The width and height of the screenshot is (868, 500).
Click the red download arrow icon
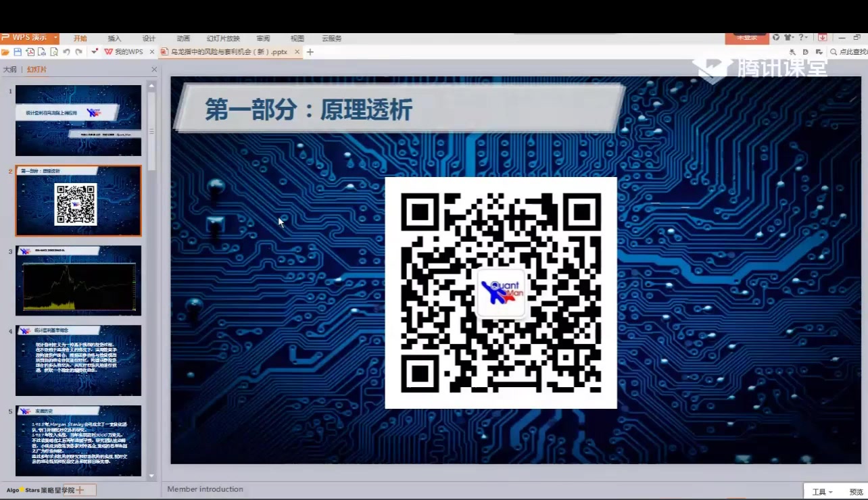tap(823, 38)
